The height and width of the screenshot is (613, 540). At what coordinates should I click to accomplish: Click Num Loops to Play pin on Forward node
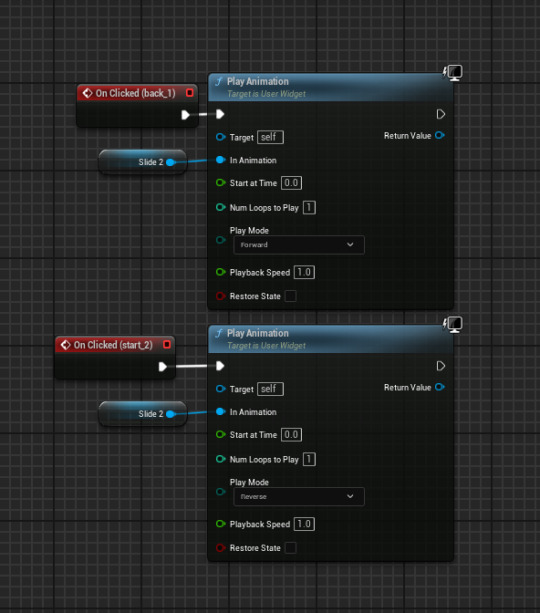221,207
